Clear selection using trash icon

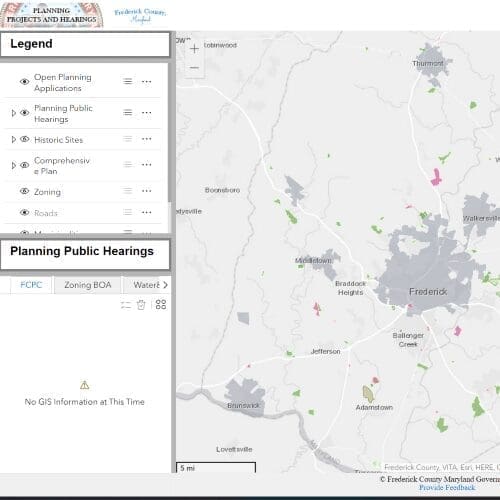click(x=141, y=305)
